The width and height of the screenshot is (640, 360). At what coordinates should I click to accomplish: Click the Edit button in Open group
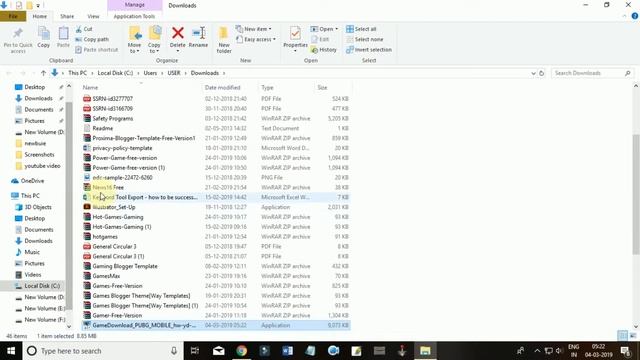point(320,40)
